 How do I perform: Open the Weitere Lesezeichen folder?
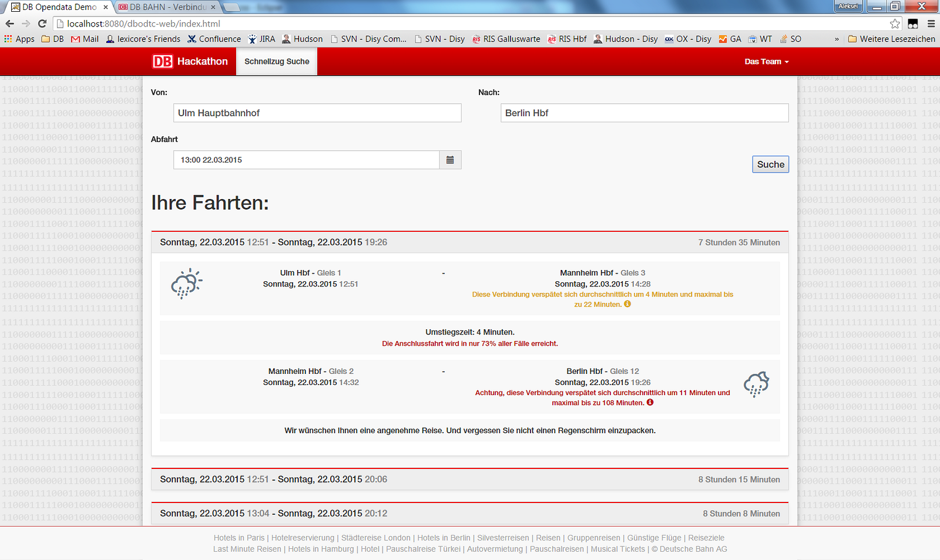[892, 39]
